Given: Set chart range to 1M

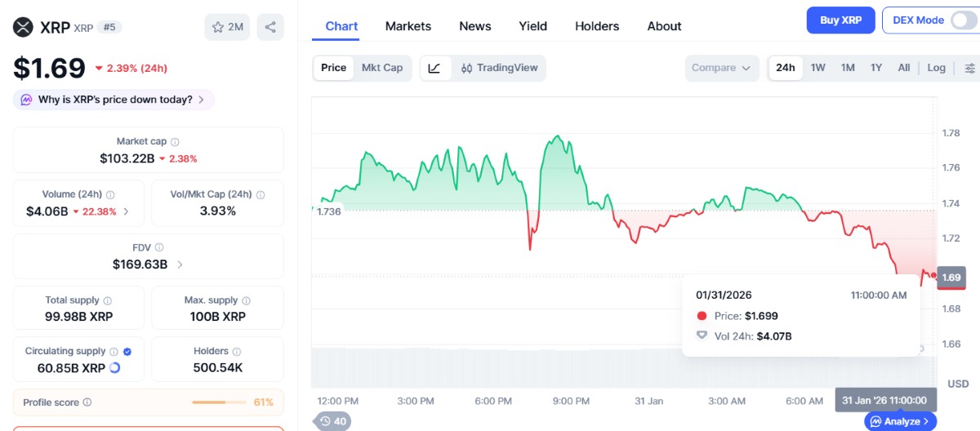Looking at the screenshot, I should [x=848, y=68].
